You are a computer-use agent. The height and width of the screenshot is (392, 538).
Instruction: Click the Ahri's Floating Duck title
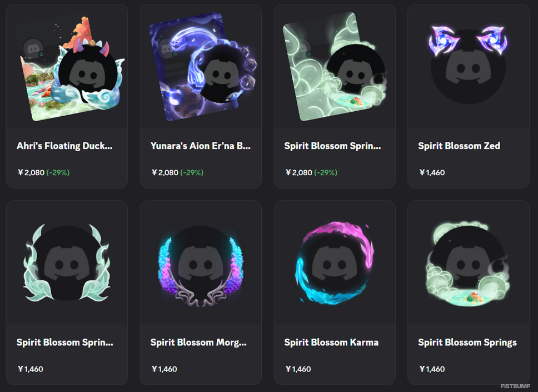point(64,146)
